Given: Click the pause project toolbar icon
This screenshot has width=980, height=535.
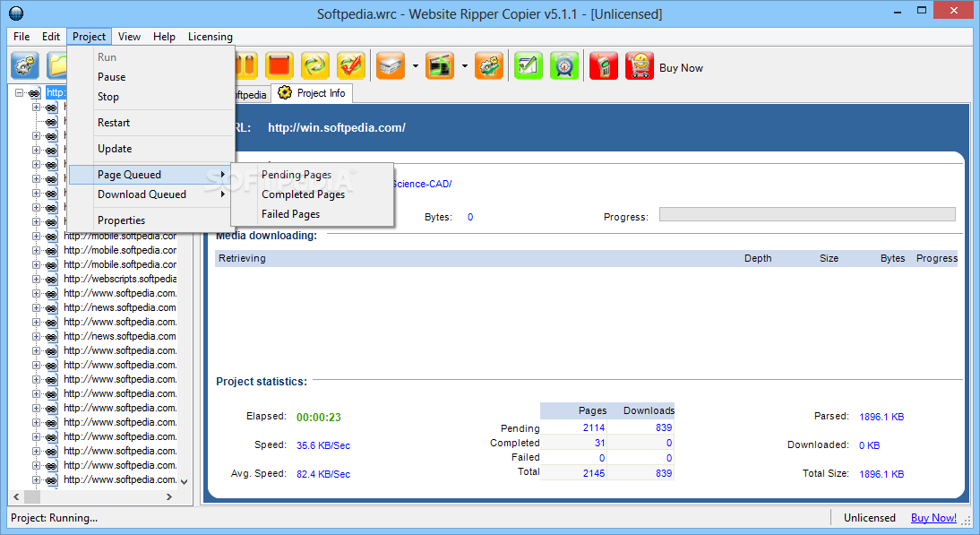Looking at the screenshot, I should tap(246, 65).
